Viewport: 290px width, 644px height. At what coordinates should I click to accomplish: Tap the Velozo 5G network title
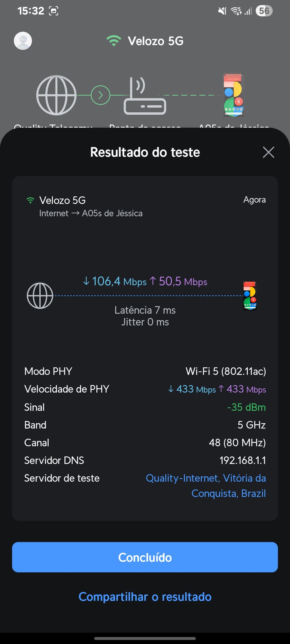click(155, 41)
